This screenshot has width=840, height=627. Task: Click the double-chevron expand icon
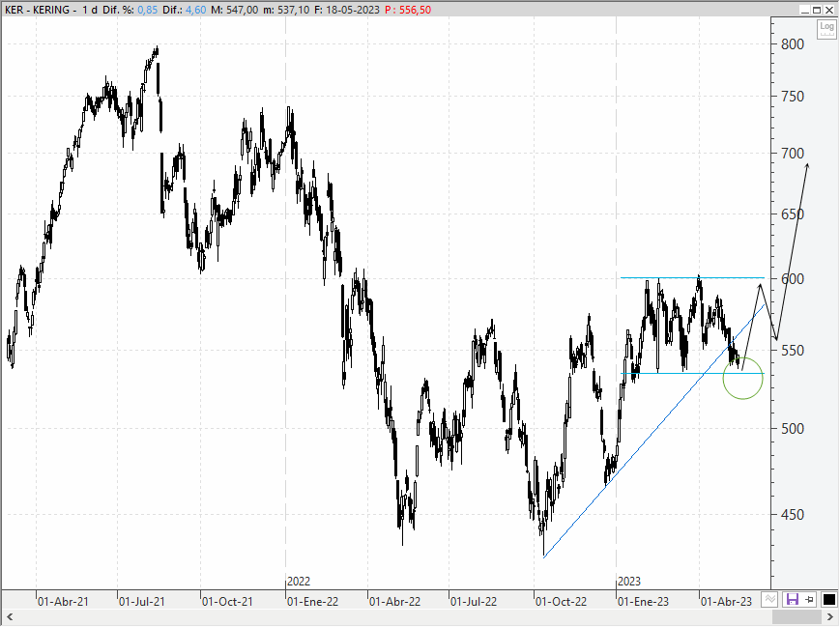[x=769, y=599]
